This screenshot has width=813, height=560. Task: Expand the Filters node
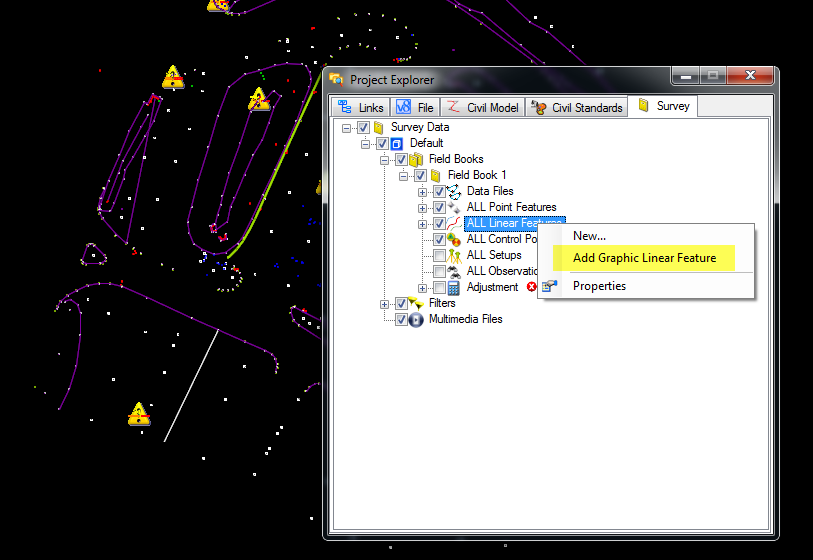click(x=384, y=304)
